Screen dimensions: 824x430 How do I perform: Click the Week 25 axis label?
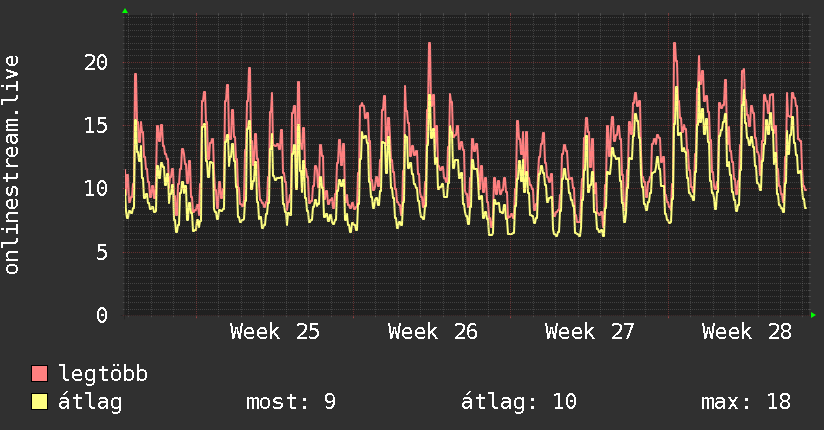click(275, 332)
